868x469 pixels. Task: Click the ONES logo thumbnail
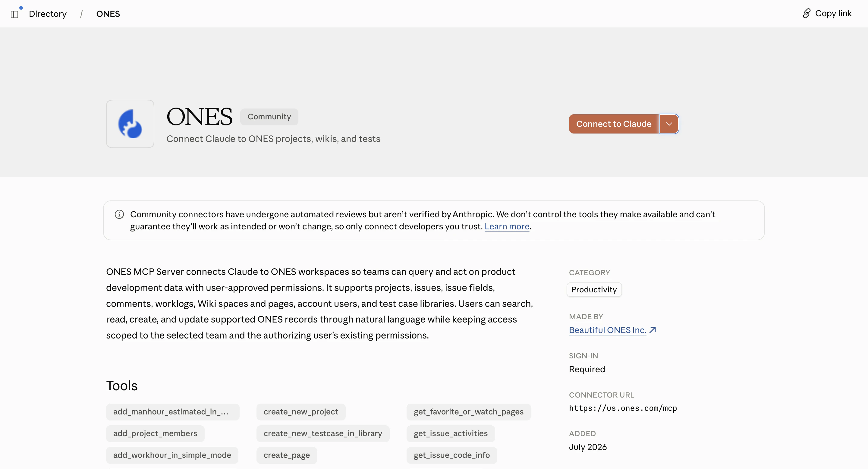tap(130, 124)
